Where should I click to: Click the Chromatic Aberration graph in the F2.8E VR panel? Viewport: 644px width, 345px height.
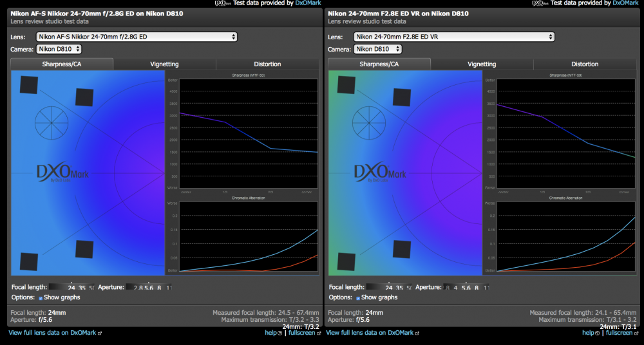565,236
